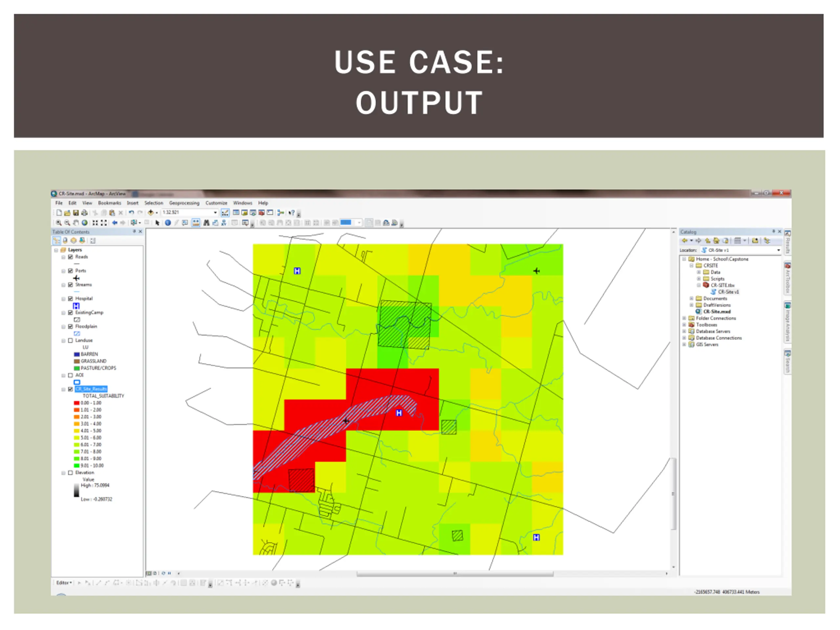Toggle the ExistingCamp layer checkbox
840x630 pixels.
click(x=70, y=312)
